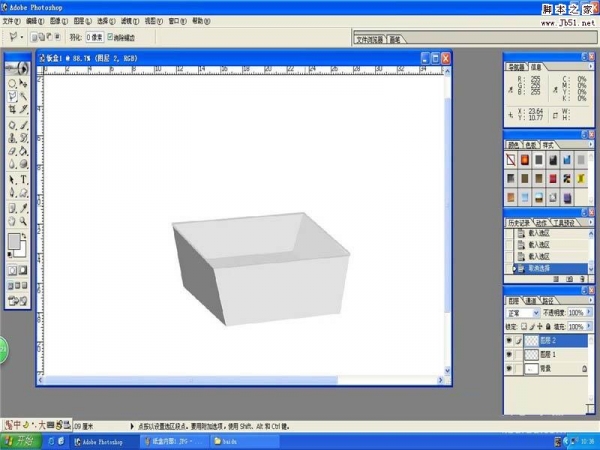Select the Clone Stamp tool
600x450 pixels.
(12, 138)
